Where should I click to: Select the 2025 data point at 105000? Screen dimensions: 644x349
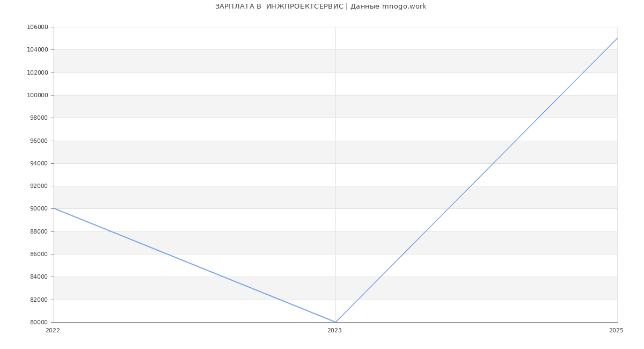(x=617, y=39)
